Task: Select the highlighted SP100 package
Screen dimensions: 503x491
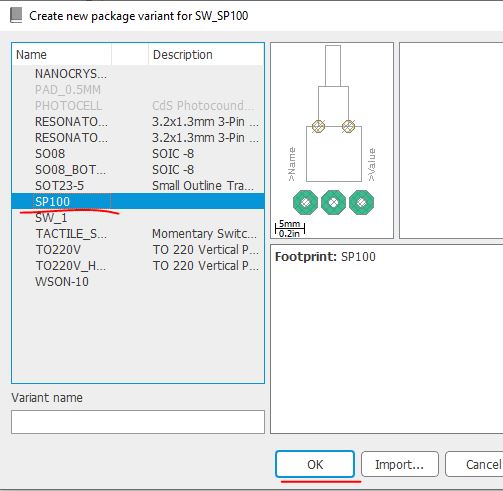Action: tap(138, 202)
